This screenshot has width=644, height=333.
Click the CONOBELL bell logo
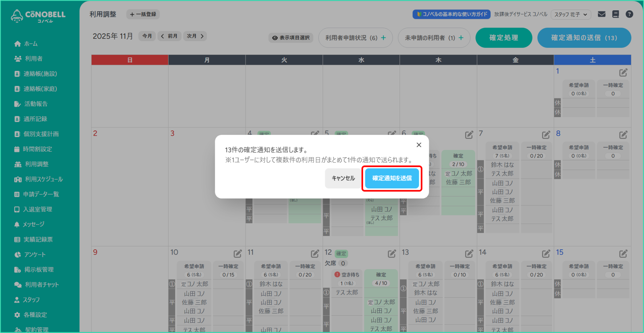point(17,16)
